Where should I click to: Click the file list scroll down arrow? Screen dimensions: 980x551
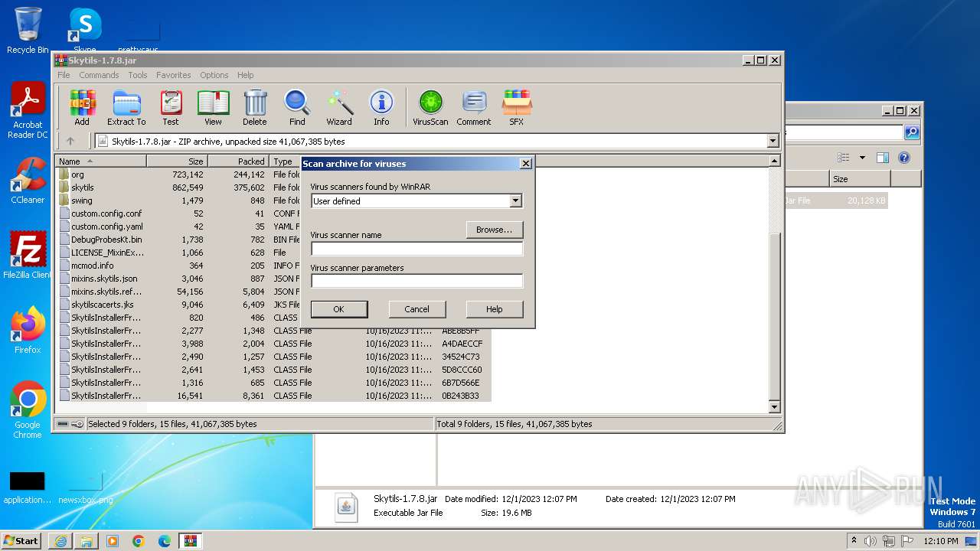point(774,407)
